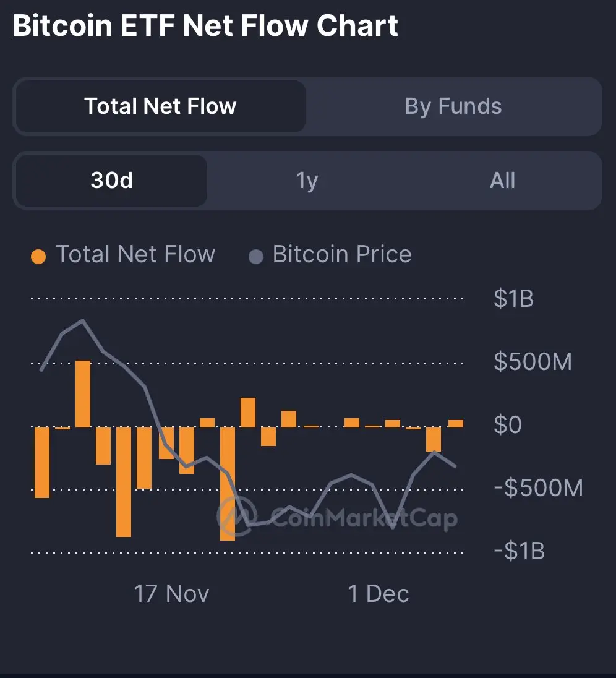Click the CoinMarketCap watermark logo icon

[x=236, y=517]
